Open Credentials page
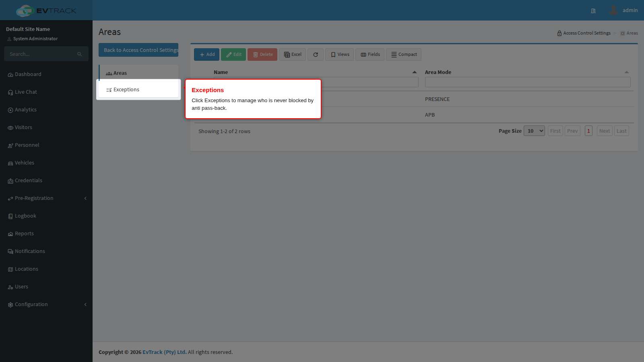 [x=46, y=181]
